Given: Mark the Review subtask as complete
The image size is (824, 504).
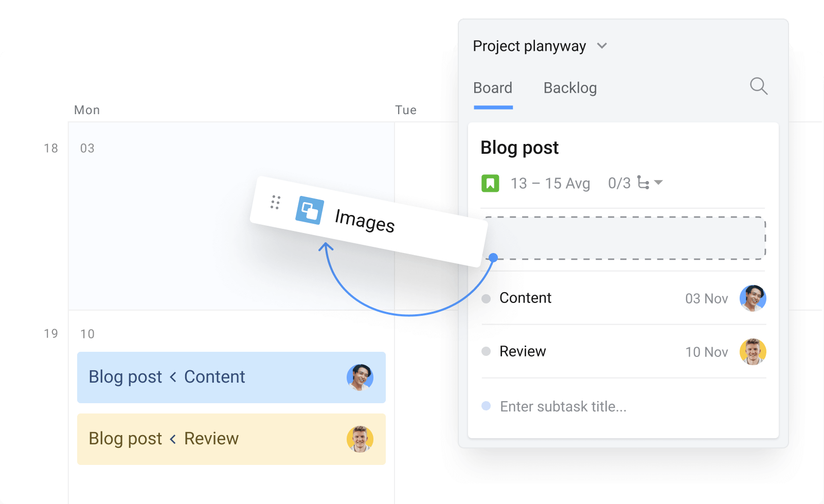Looking at the screenshot, I should point(486,352).
